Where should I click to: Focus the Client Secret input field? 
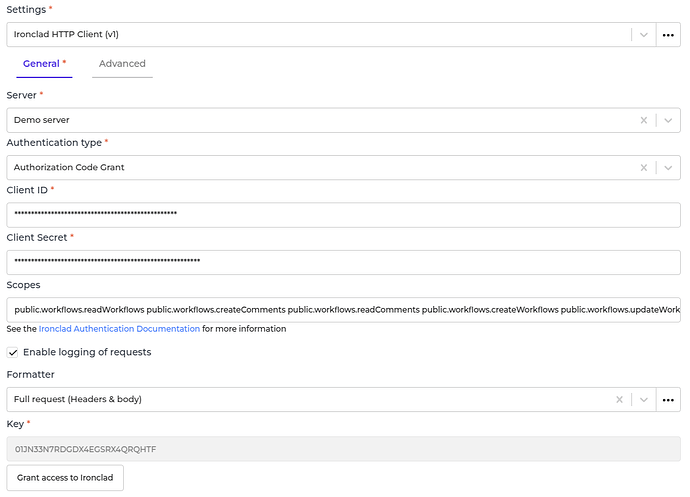click(343, 262)
